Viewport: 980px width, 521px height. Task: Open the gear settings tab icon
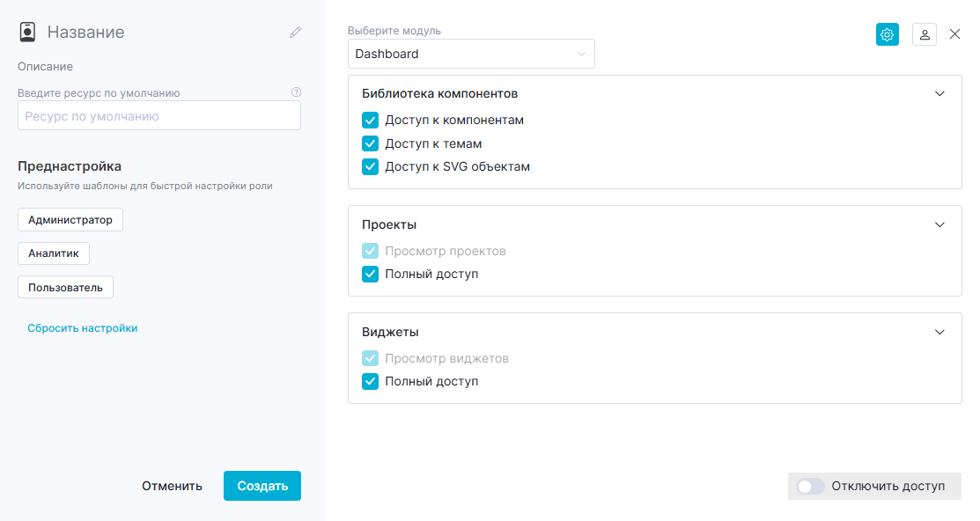point(888,34)
